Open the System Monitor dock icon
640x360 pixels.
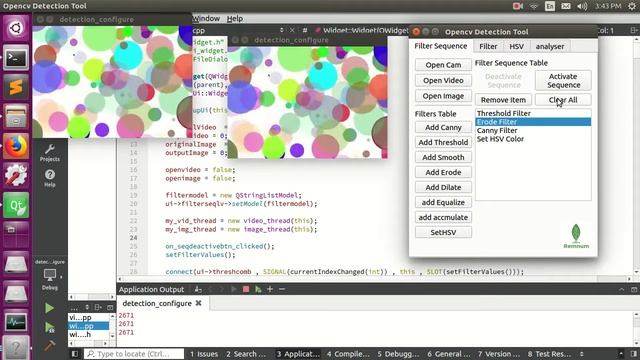(x=16, y=322)
